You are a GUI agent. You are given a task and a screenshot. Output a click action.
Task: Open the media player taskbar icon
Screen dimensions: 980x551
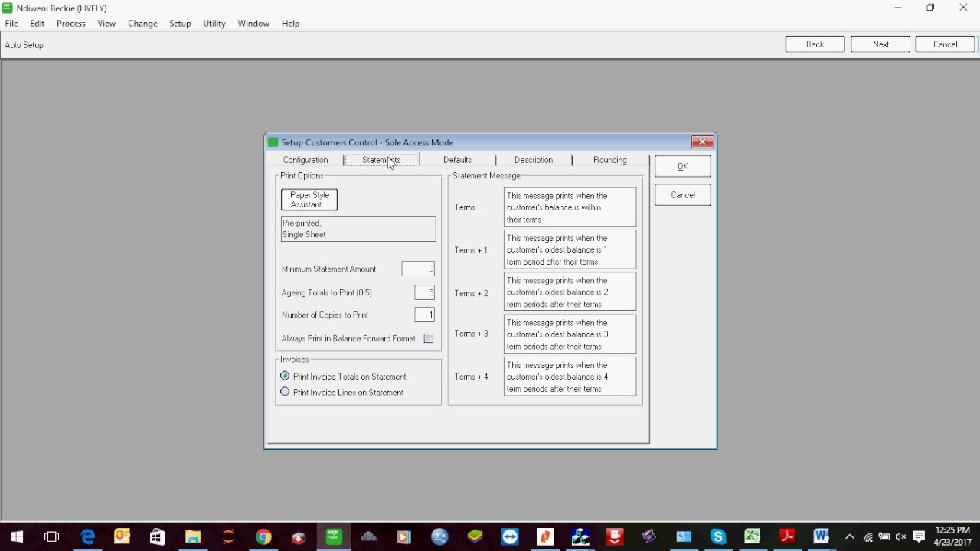[403, 537]
